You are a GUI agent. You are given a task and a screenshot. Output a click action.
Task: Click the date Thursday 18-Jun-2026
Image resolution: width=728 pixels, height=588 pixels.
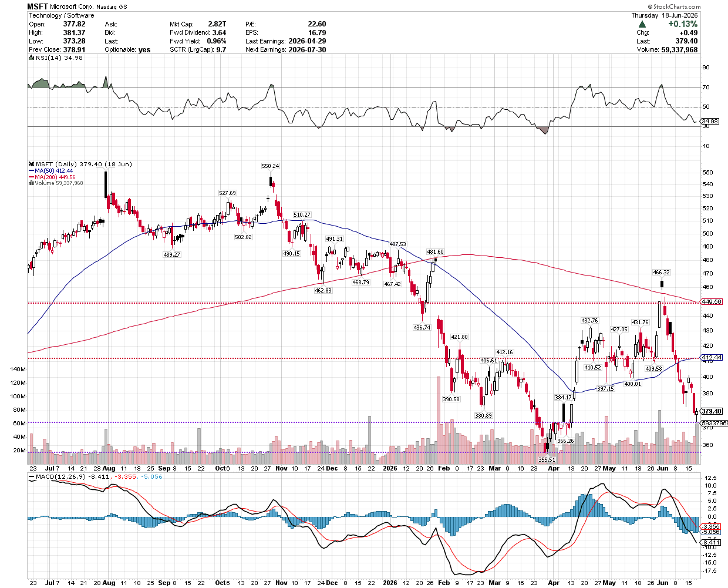pyautogui.click(x=665, y=15)
